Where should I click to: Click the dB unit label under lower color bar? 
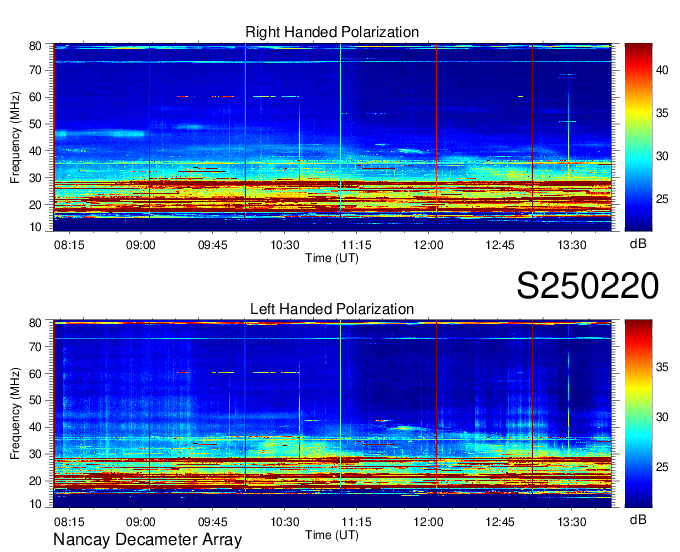click(x=638, y=520)
